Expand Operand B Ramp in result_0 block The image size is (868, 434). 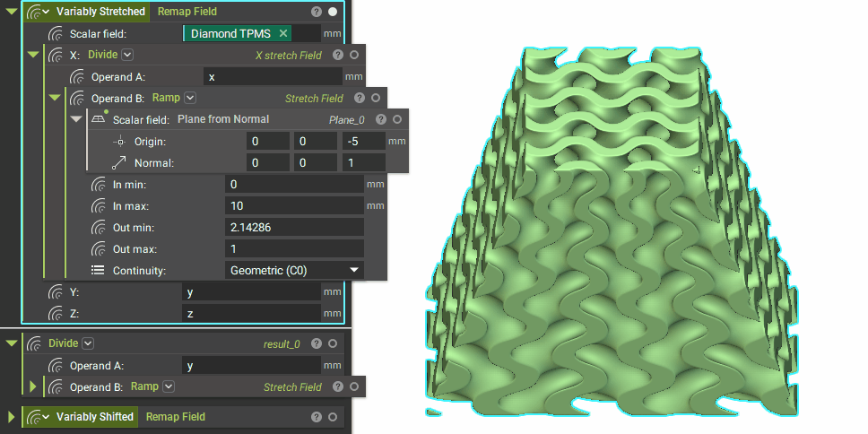[33, 386]
